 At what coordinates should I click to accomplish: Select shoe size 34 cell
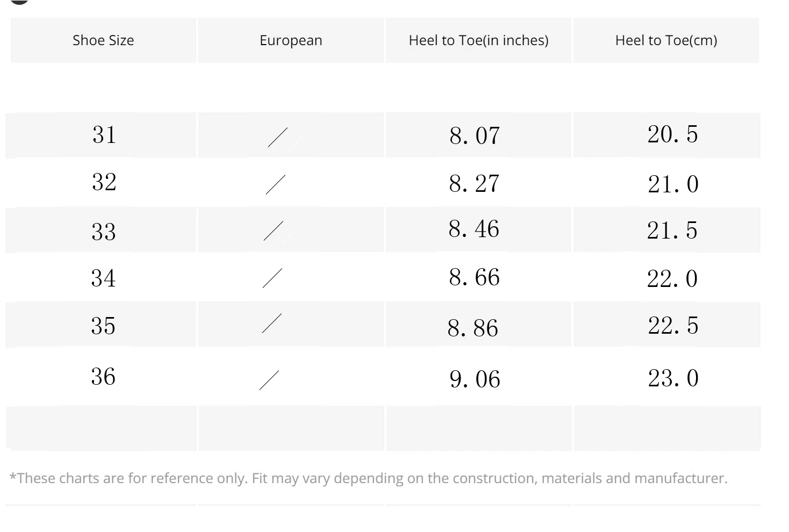tap(103, 278)
